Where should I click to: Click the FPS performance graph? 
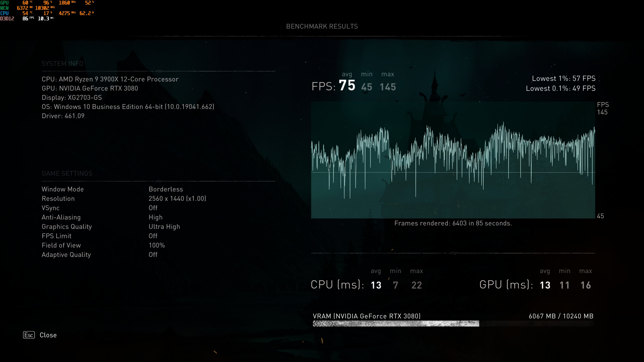coord(453,160)
